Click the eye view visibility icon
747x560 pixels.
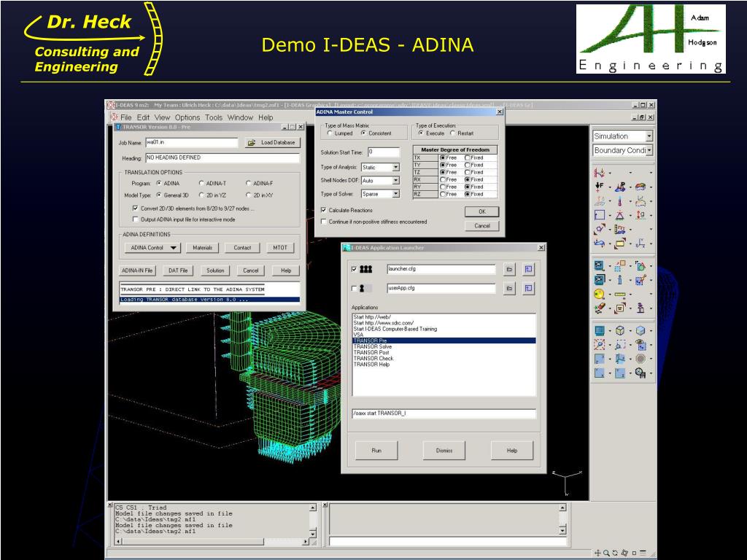click(640, 344)
